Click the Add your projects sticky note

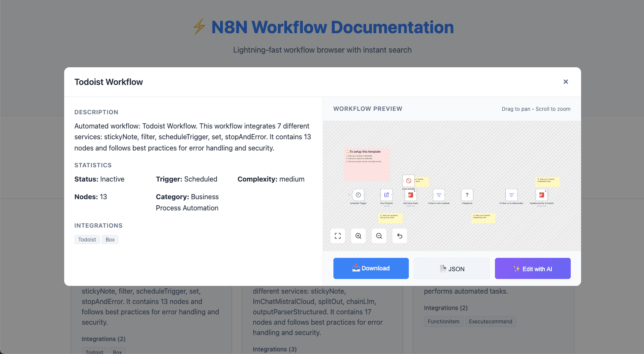(390, 218)
